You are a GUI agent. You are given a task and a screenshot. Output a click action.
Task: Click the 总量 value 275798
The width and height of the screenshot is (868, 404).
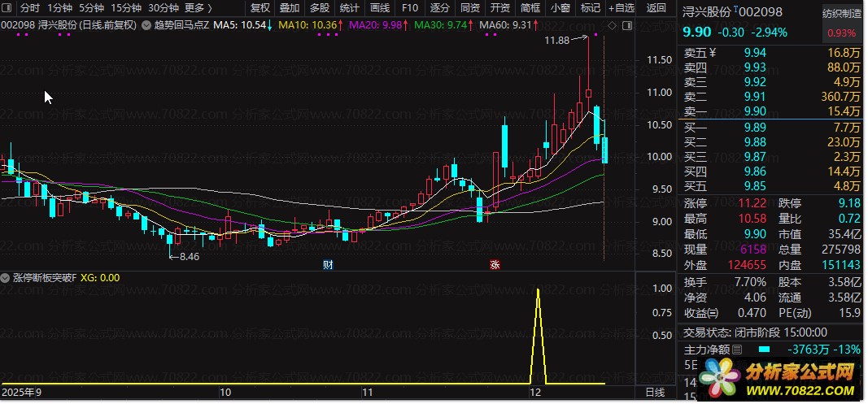842,250
